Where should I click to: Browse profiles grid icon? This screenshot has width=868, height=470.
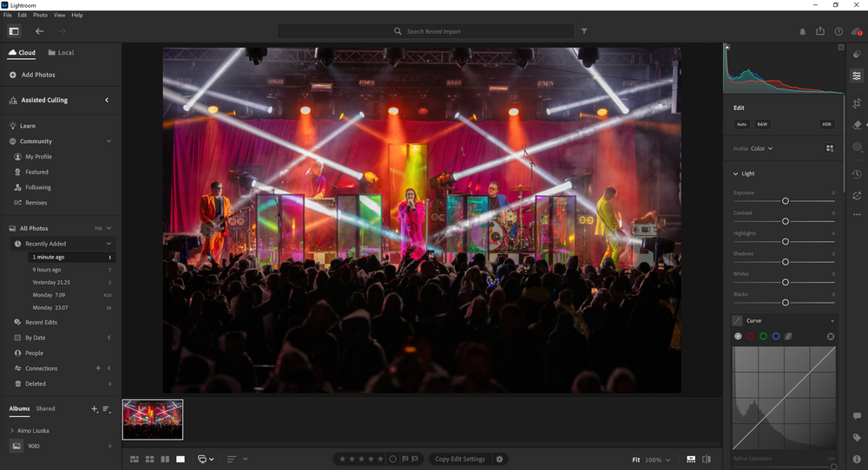coord(830,148)
